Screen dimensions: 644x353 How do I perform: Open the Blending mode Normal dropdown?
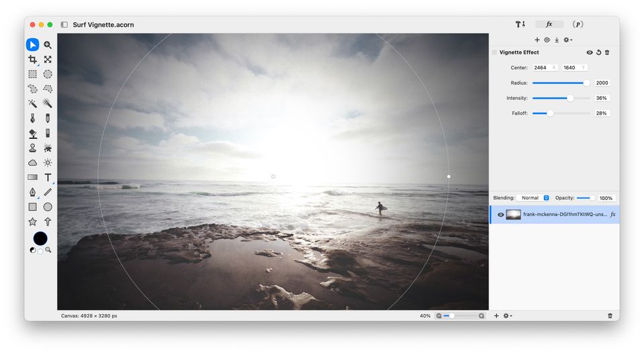click(533, 198)
